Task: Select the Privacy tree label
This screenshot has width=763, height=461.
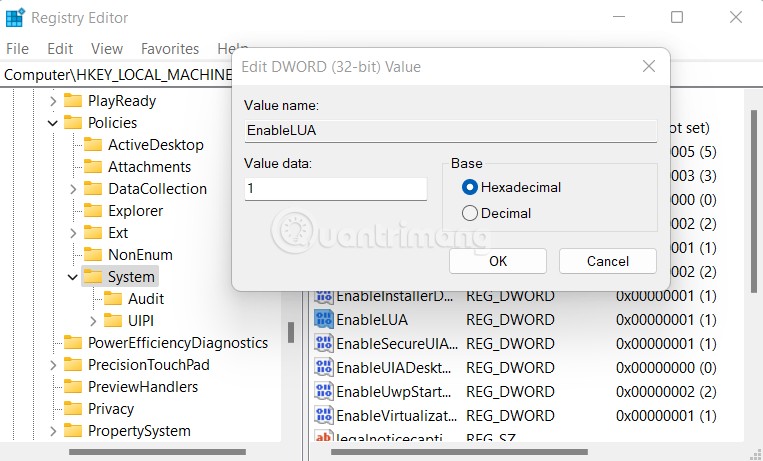Action: pyautogui.click(x=110, y=409)
